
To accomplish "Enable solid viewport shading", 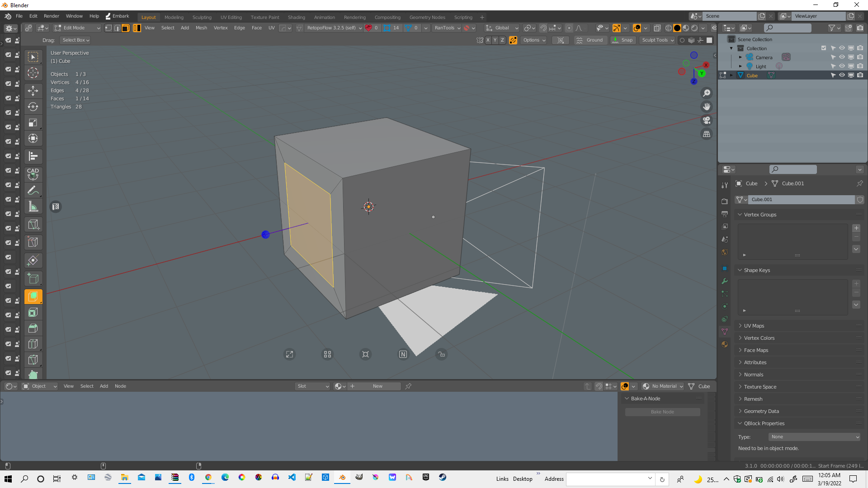I will (x=677, y=28).
